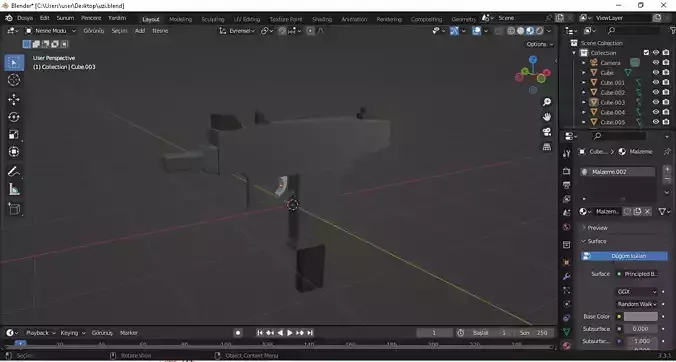Select the Scale tool
Viewport: 676px width, 362px height.
(x=14, y=134)
